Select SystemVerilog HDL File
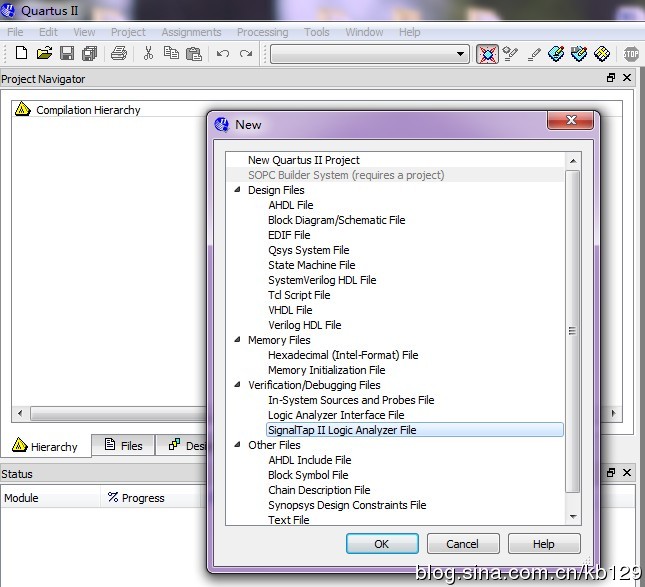Image resolution: width=645 pixels, height=587 pixels. coord(322,280)
